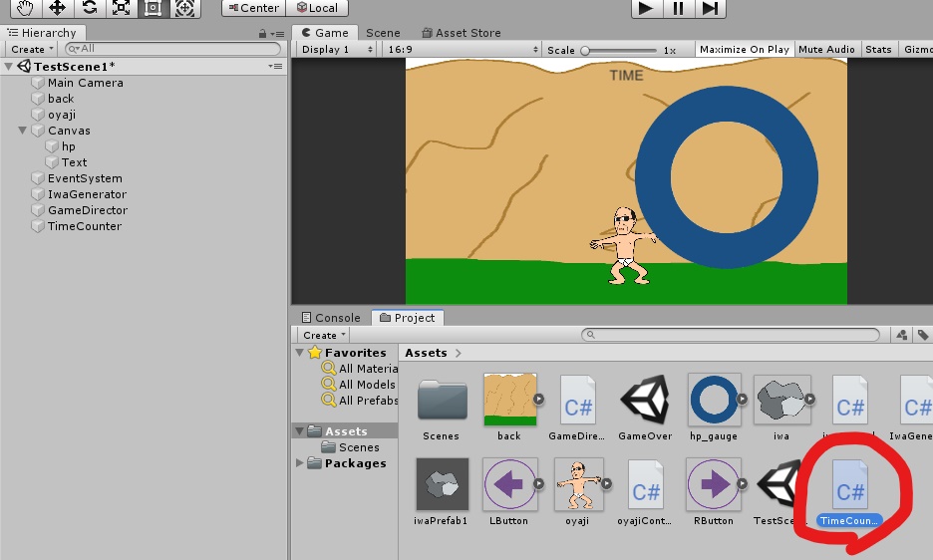This screenshot has height=560, width=933.
Task: Collapse the Canvas object
Action: pos(23,130)
